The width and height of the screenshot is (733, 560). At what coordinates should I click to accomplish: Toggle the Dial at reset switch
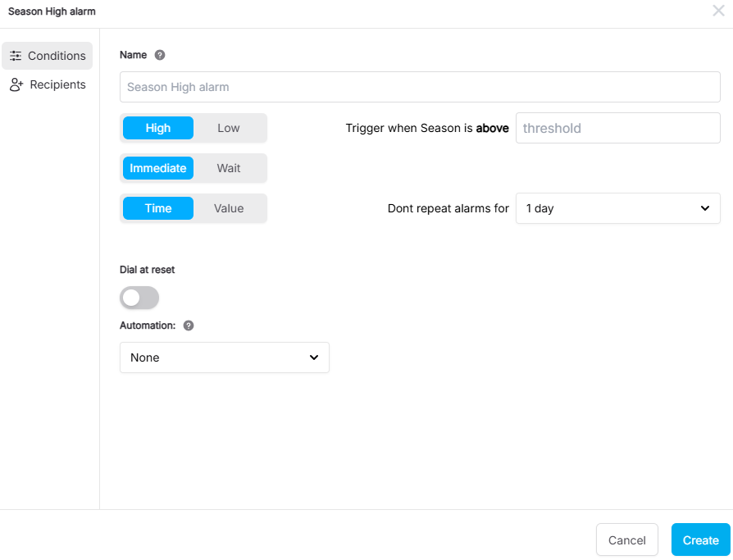tap(139, 298)
